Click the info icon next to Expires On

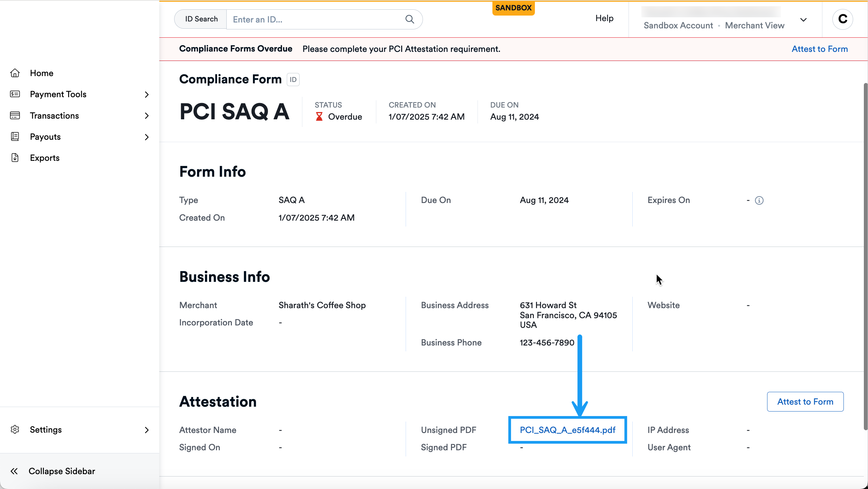coord(759,200)
